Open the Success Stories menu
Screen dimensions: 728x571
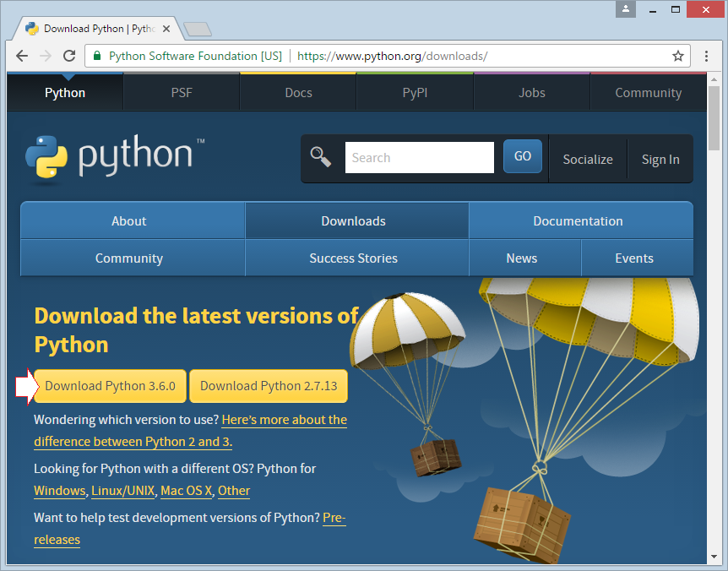(x=357, y=258)
